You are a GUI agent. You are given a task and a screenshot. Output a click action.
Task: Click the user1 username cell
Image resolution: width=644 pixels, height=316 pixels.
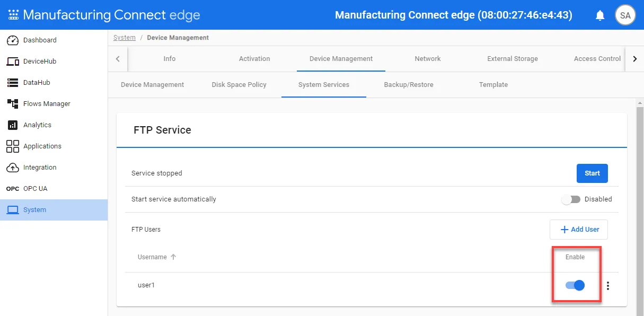tap(146, 285)
